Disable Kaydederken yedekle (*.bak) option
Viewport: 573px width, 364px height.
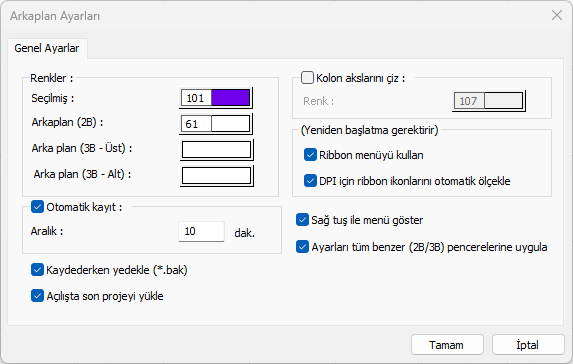coord(37,270)
